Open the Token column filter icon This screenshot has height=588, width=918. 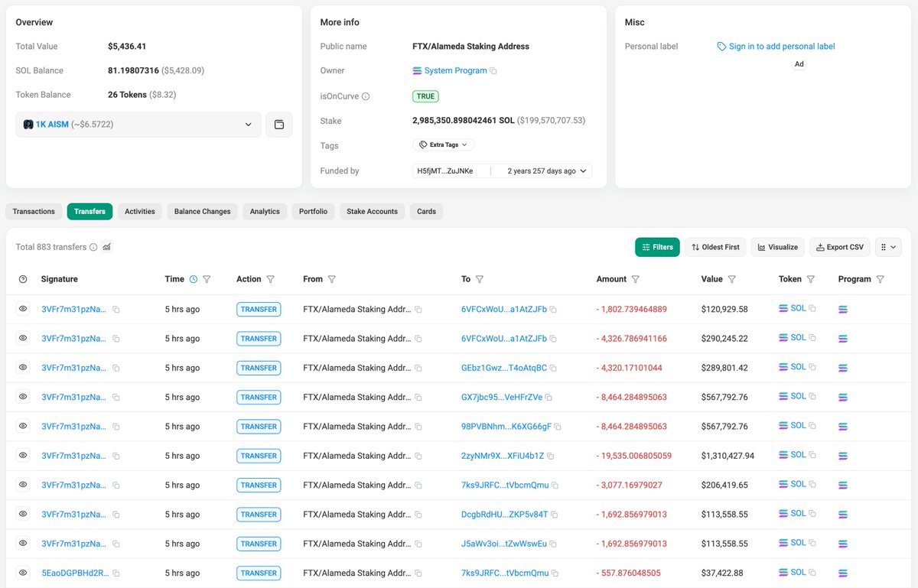click(811, 279)
